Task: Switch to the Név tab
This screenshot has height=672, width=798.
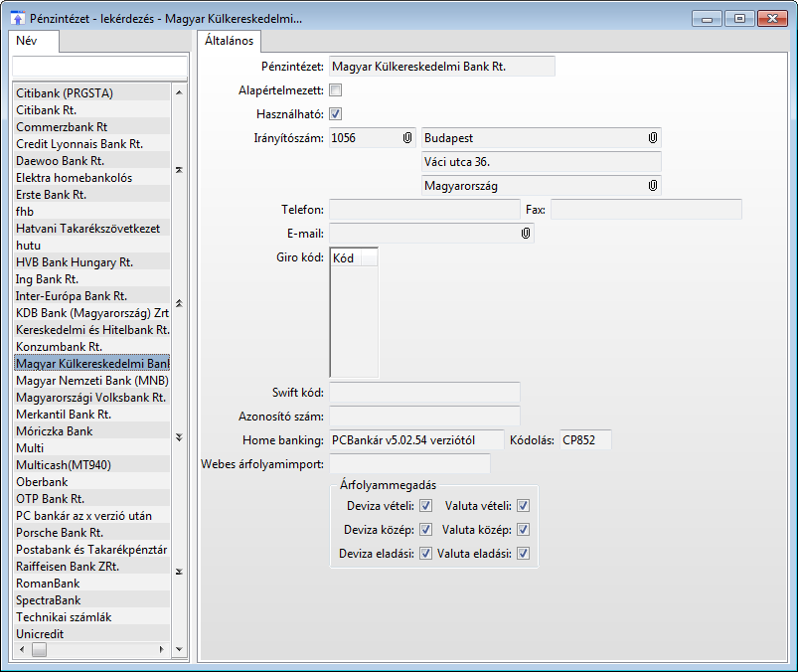Action: tap(27, 42)
